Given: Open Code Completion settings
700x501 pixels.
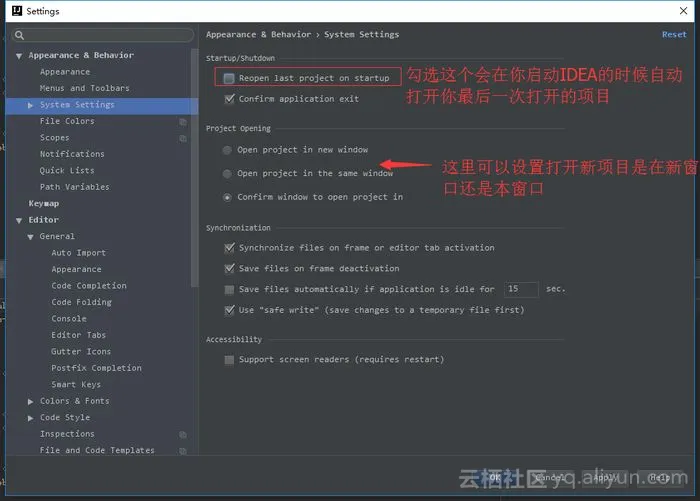Looking at the screenshot, I should [89, 286].
